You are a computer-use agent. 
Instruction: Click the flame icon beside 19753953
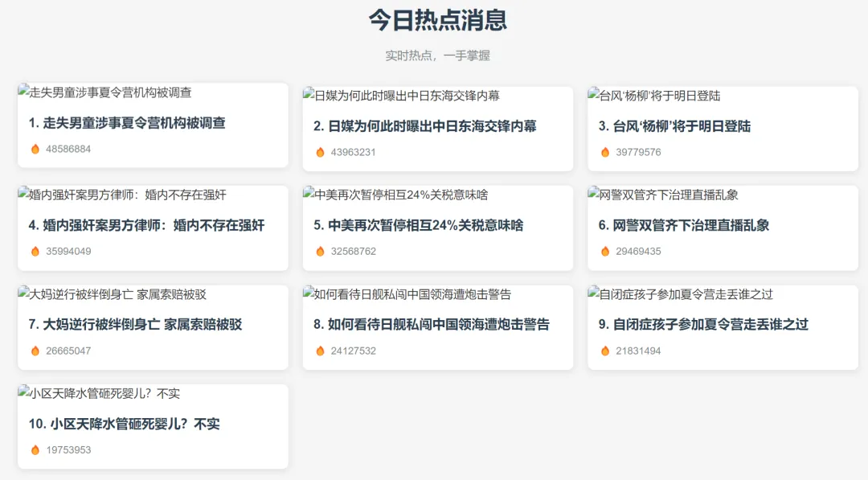point(35,450)
